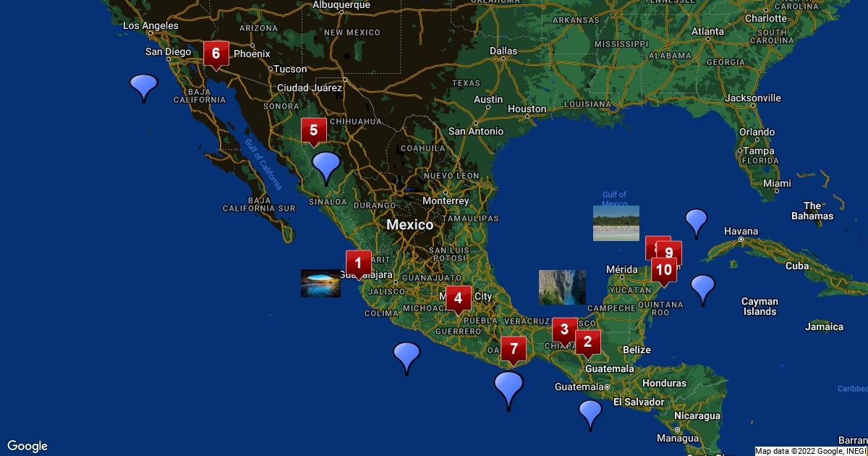Screen dimensions: 868x456
Task: Click blue pin off the Baja California coast
Action: [x=143, y=86]
